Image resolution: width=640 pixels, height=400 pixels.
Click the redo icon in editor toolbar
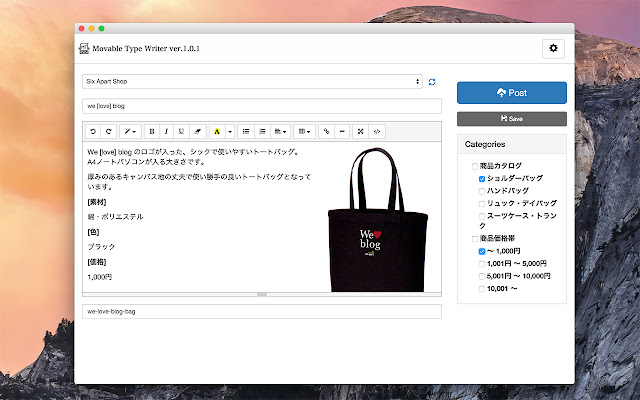(107, 131)
